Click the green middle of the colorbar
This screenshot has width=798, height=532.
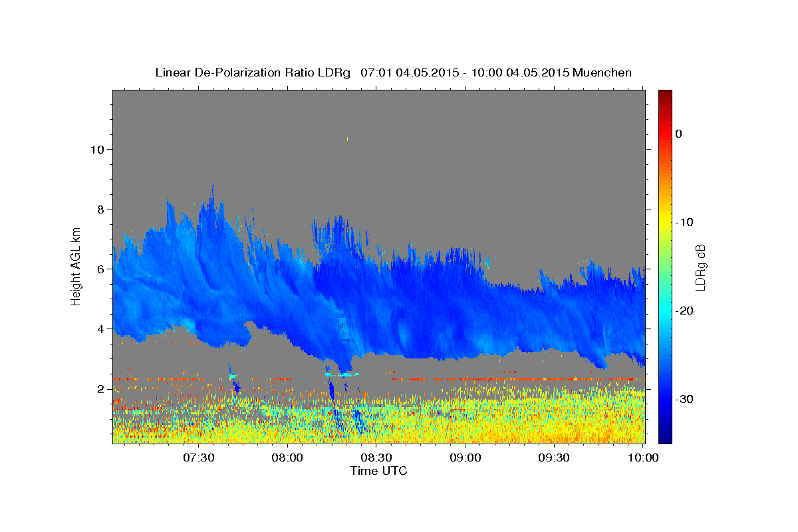(665, 267)
